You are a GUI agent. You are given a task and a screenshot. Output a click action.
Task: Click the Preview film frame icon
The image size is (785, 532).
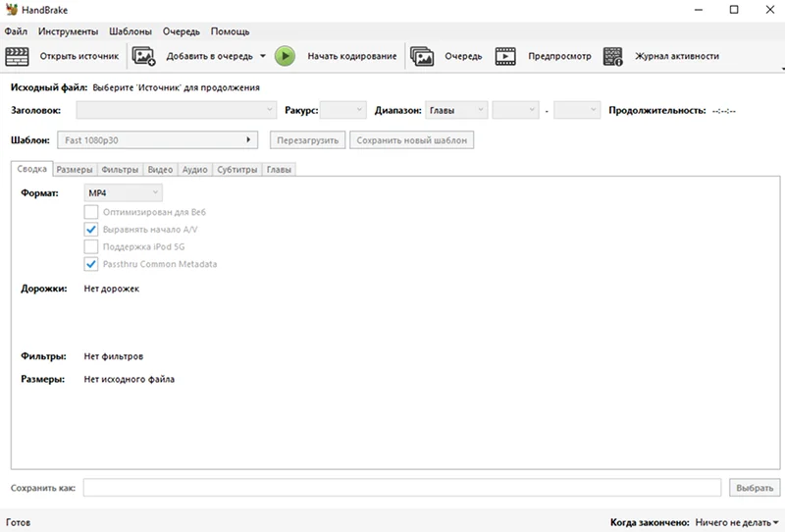tap(505, 56)
